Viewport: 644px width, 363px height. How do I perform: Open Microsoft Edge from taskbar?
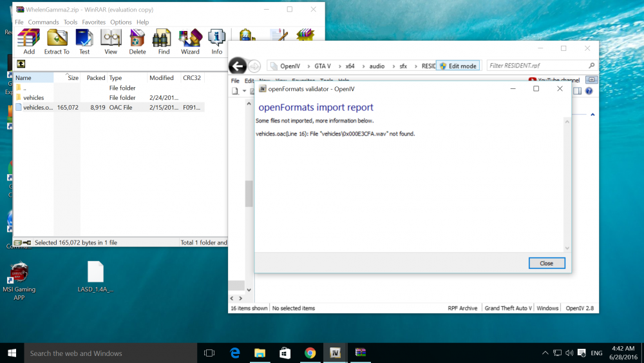point(234,353)
